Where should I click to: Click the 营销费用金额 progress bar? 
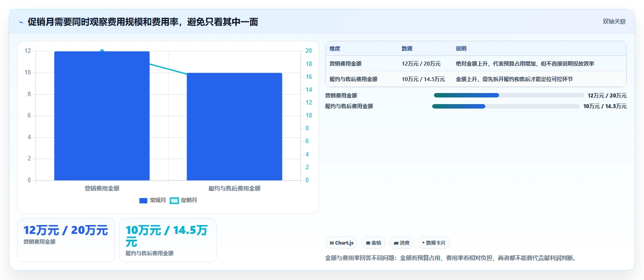coord(509,95)
